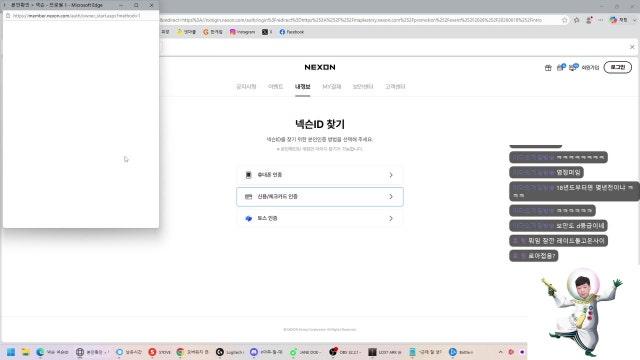Open the 고객센터 tab
Viewport: 640px width, 360px height.
point(395,87)
